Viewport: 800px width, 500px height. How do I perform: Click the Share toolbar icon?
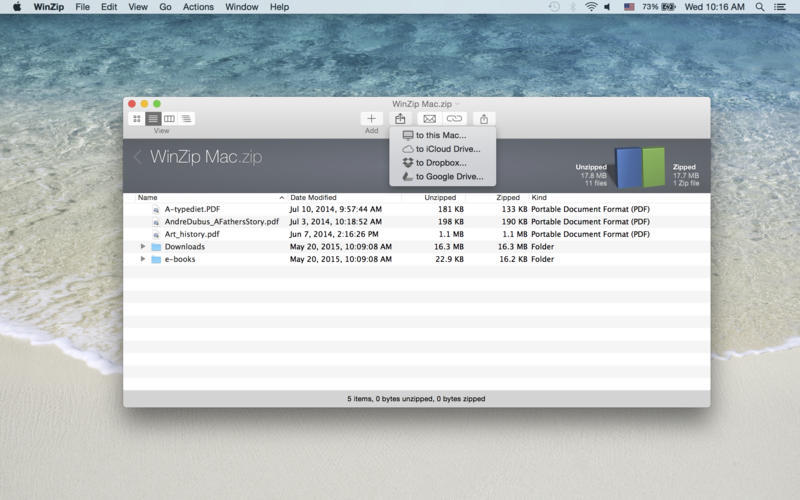tap(484, 118)
